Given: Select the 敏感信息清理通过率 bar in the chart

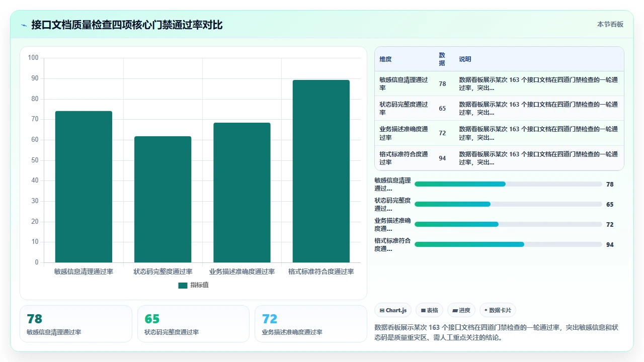Looking at the screenshot, I should 84,187.
